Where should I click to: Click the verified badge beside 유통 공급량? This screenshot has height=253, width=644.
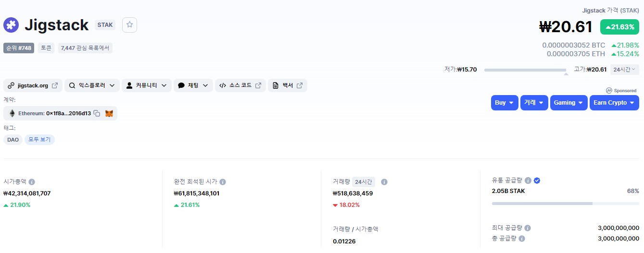537,181
